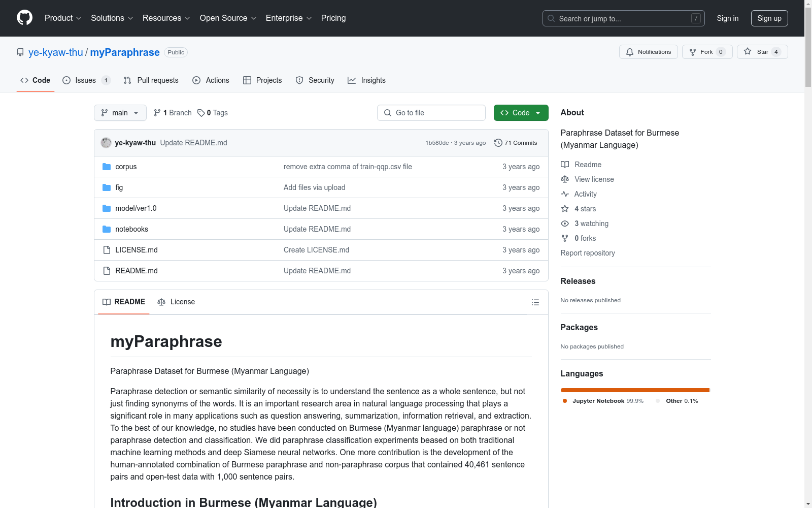Click the page vertical scrollbar thumb
Screen dimensions: 812x508
[808, 47]
